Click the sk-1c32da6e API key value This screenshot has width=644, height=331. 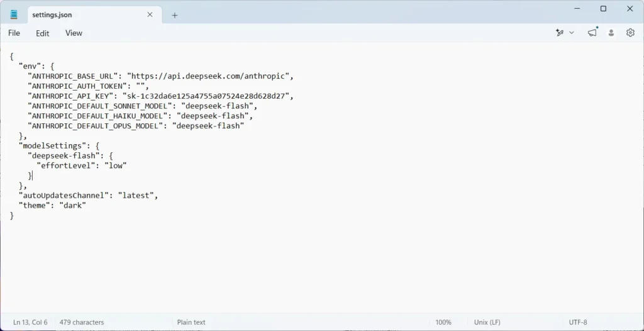(206, 96)
